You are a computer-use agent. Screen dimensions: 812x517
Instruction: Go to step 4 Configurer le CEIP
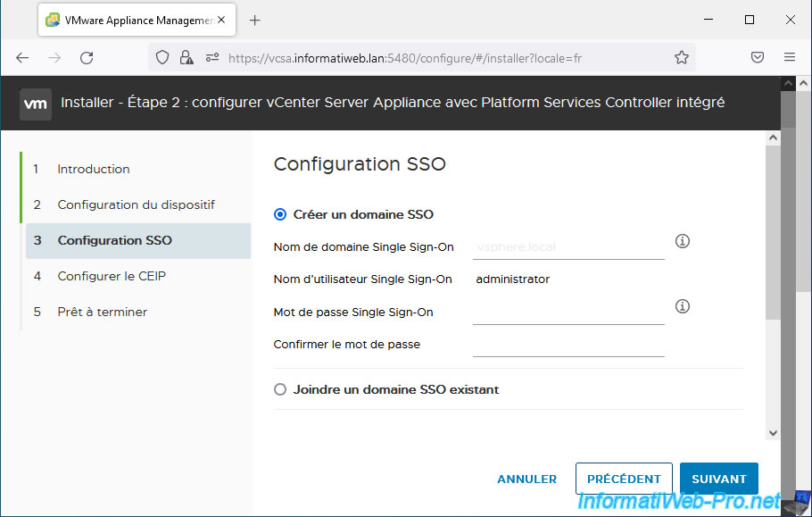tap(112, 276)
